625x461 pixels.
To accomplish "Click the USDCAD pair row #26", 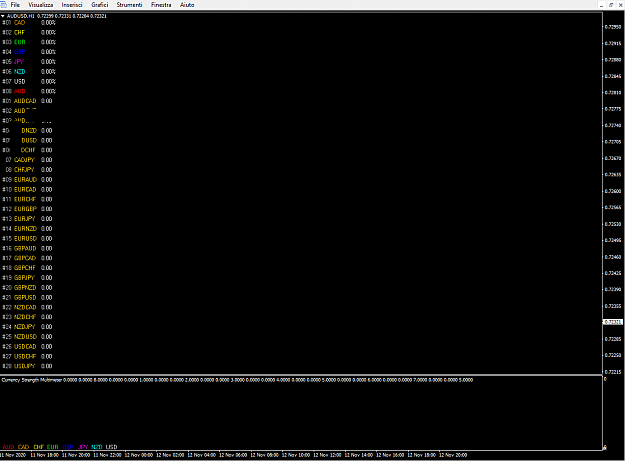I will (x=27, y=347).
